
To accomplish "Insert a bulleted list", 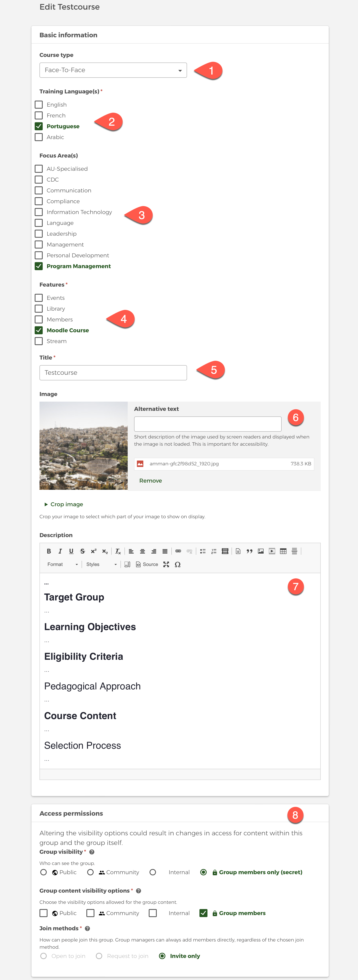I will [x=203, y=551].
